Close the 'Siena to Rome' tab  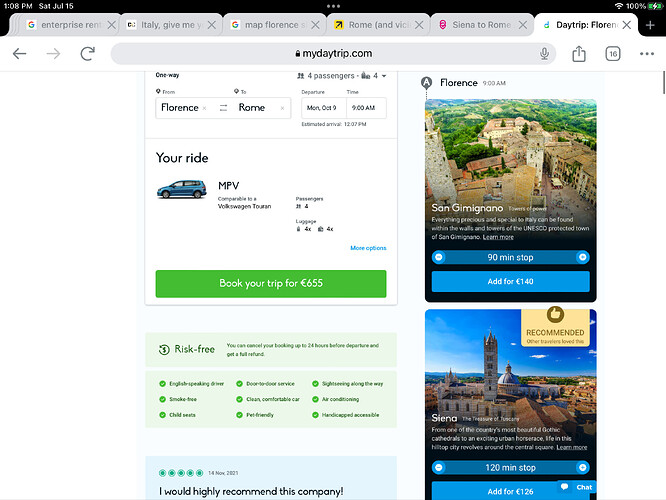pos(523,25)
